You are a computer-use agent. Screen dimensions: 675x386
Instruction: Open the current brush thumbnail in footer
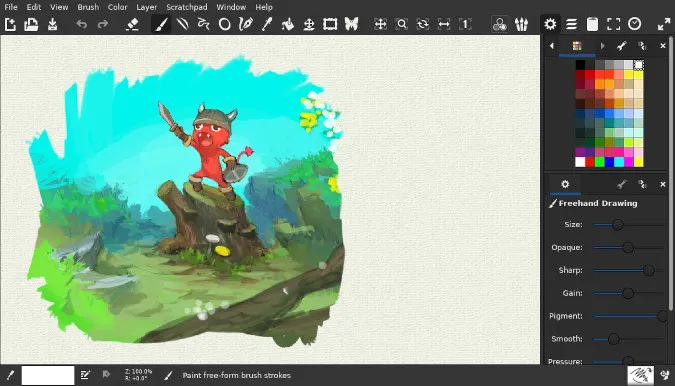[x=640, y=375]
